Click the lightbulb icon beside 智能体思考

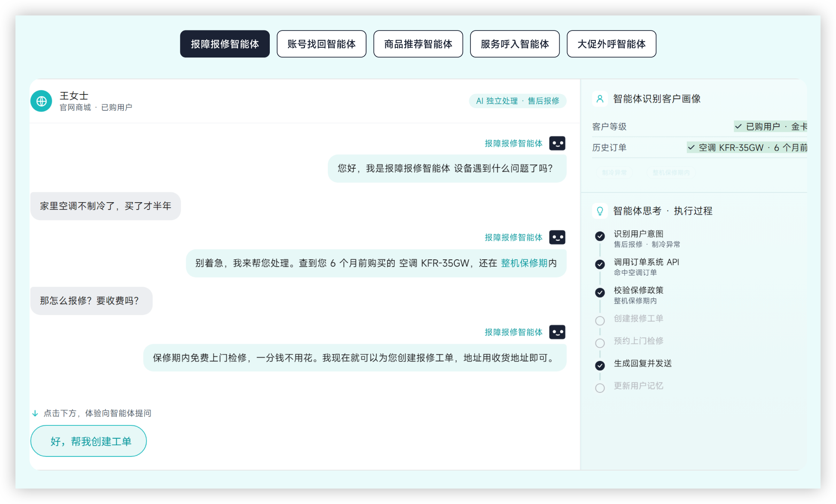[600, 211]
